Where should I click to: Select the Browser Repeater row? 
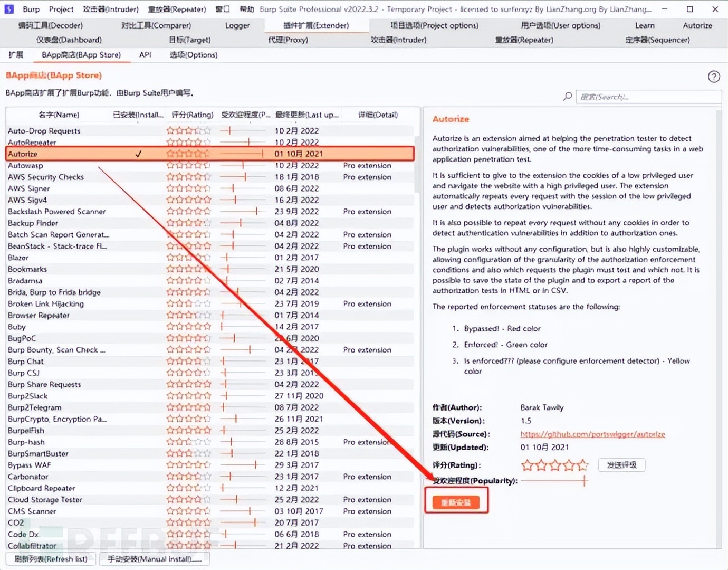(210, 315)
